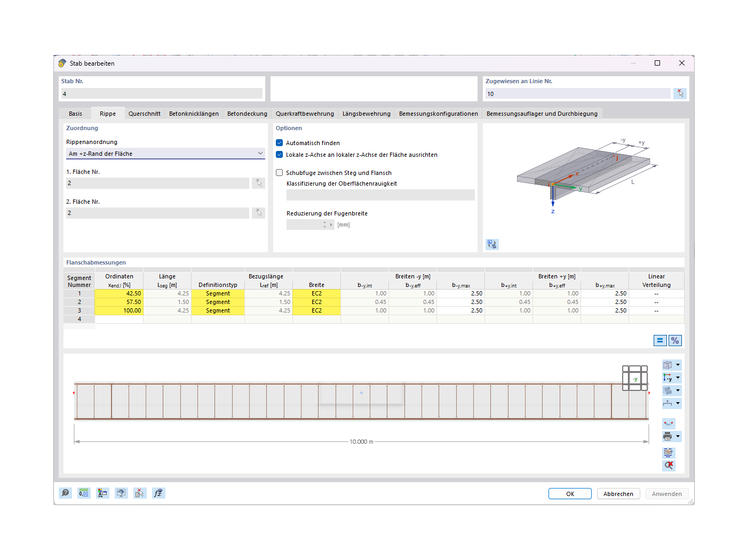747x560 pixels.
Task: Click the Reduzierung der Fugenbreite spinner arrows
Action: (324, 225)
